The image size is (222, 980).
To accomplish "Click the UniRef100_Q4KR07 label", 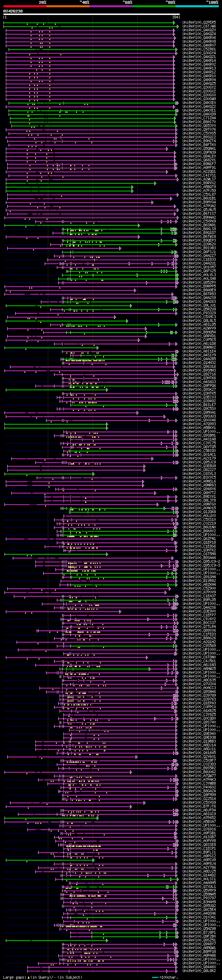I will point(199,45).
